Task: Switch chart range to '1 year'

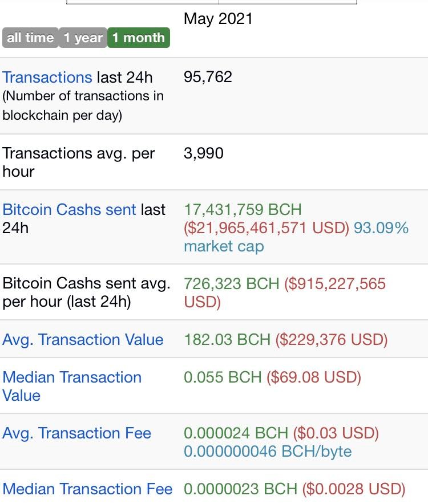Action: [83, 38]
